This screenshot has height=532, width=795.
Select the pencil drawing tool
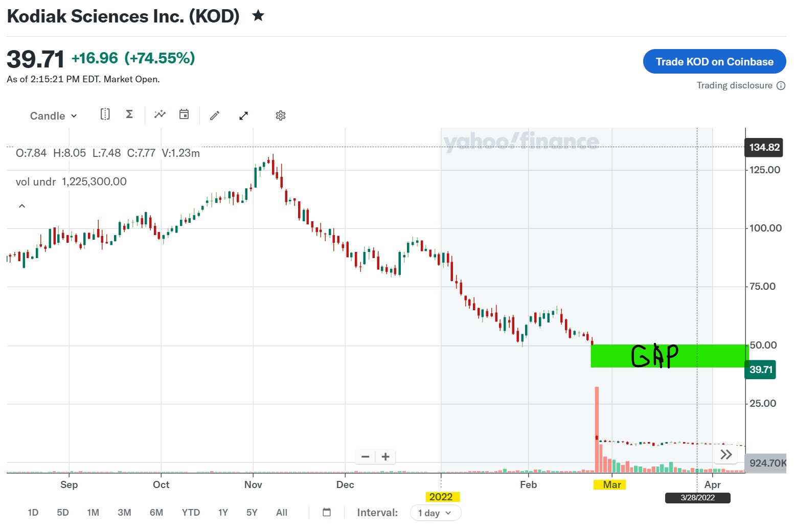click(215, 115)
